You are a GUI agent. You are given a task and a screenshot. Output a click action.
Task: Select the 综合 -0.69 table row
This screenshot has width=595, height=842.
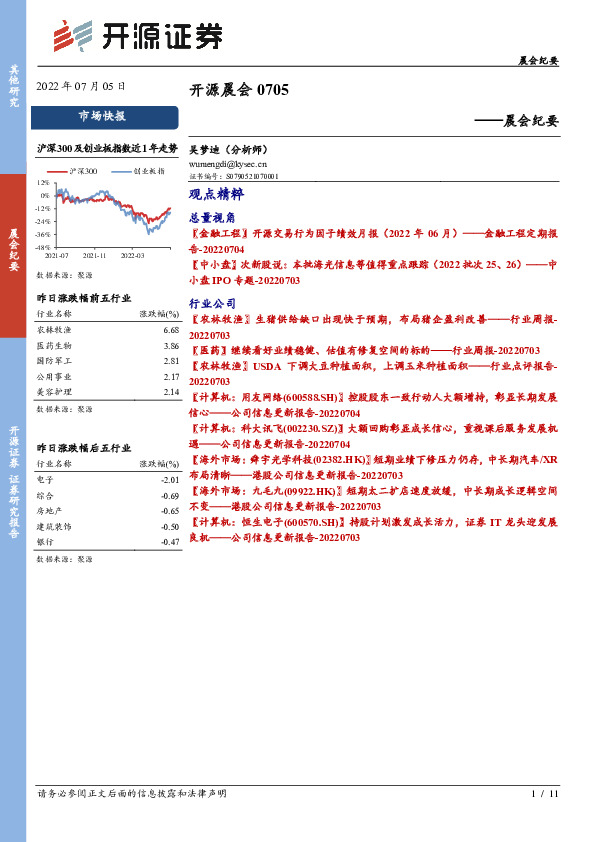[x=108, y=495]
